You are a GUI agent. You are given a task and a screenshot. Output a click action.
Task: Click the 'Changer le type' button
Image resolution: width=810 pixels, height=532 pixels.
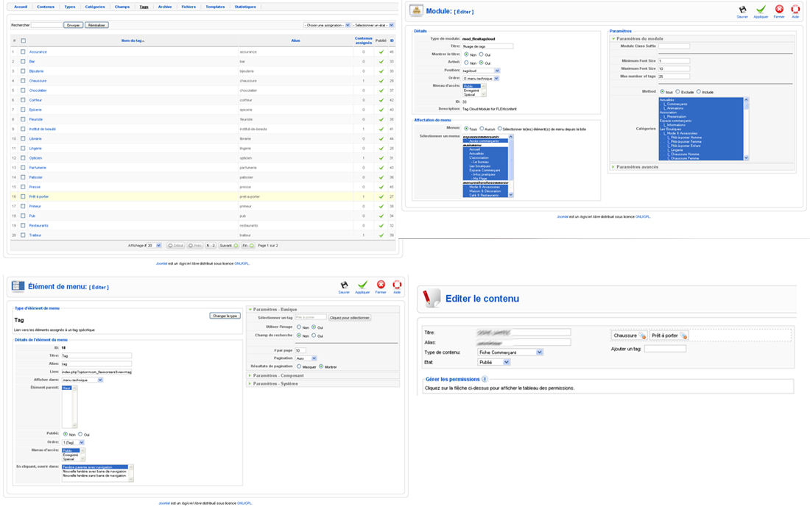[x=225, y=316]
